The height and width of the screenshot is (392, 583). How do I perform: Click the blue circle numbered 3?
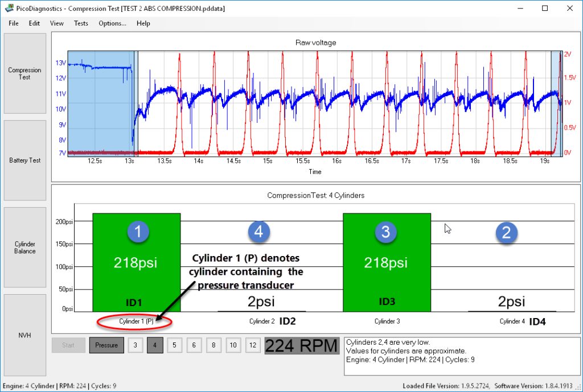[x=386, y=232]
